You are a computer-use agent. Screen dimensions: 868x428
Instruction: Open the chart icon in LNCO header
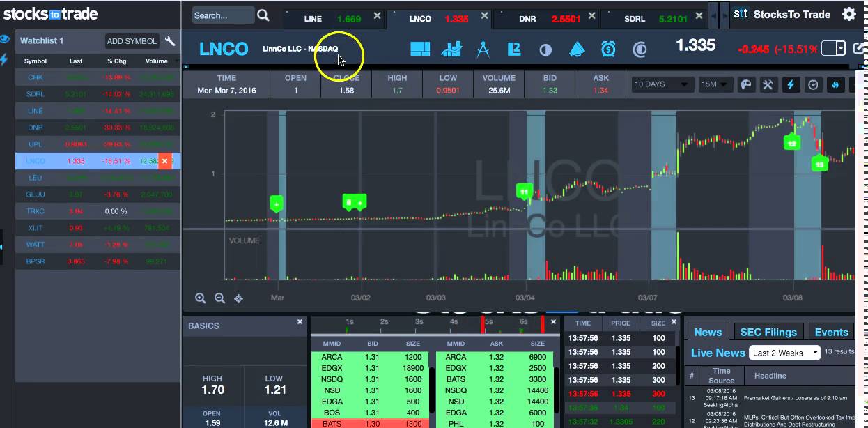point(451,49)
